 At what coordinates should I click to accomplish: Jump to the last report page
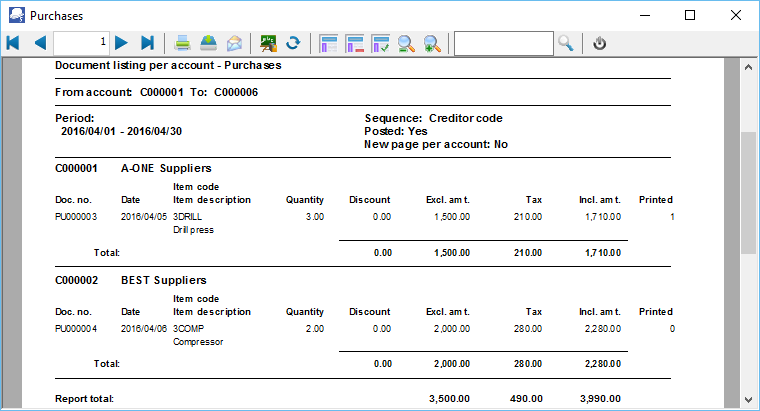[148, 43]
